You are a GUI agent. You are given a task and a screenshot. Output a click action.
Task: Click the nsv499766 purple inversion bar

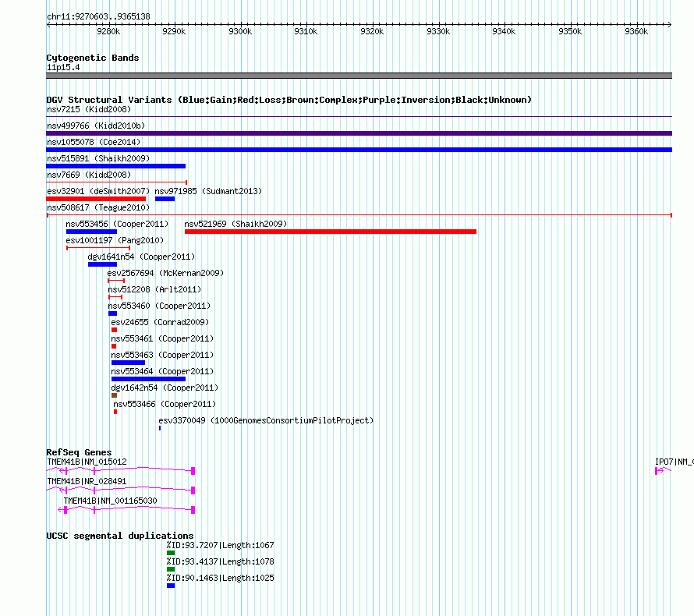tap(359, 133)
